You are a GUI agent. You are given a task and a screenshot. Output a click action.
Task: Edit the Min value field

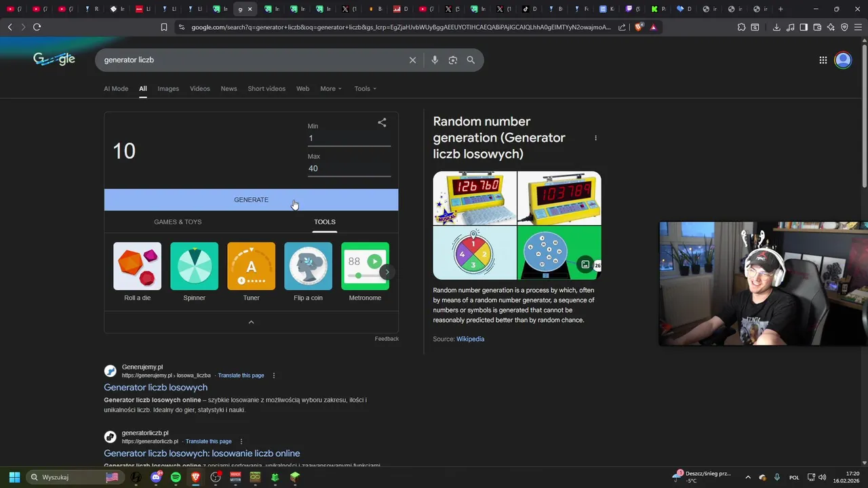(x=349, y=138)
